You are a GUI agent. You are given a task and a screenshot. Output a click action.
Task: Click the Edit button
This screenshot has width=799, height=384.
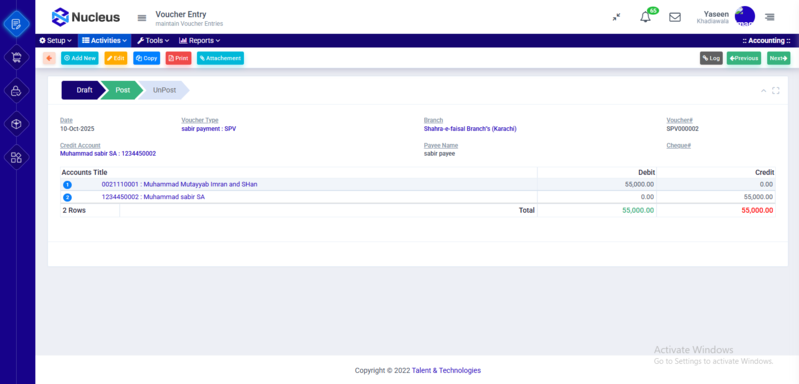(x=116, y=58)
